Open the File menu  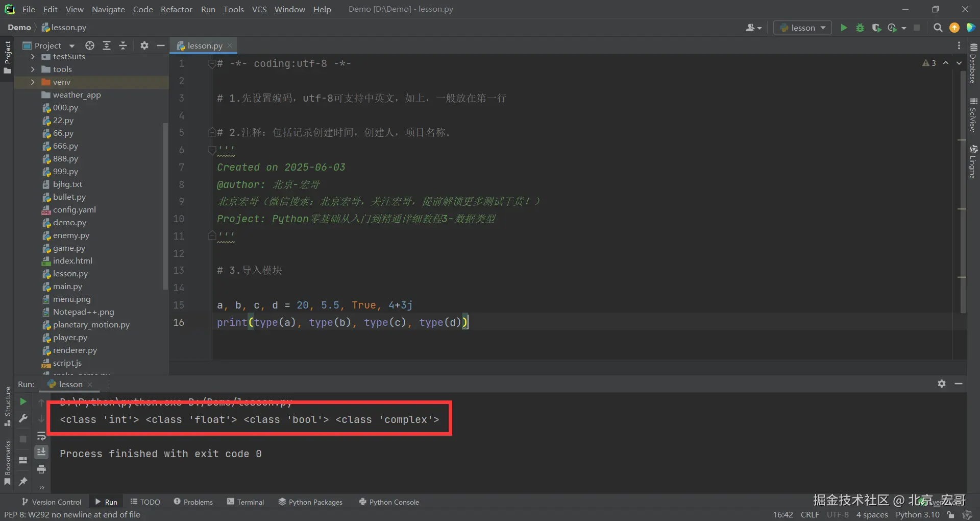click(29, 9)
